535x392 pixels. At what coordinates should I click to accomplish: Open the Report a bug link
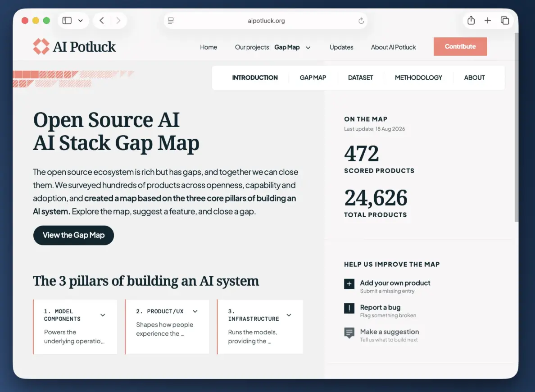tap(380, 307)
